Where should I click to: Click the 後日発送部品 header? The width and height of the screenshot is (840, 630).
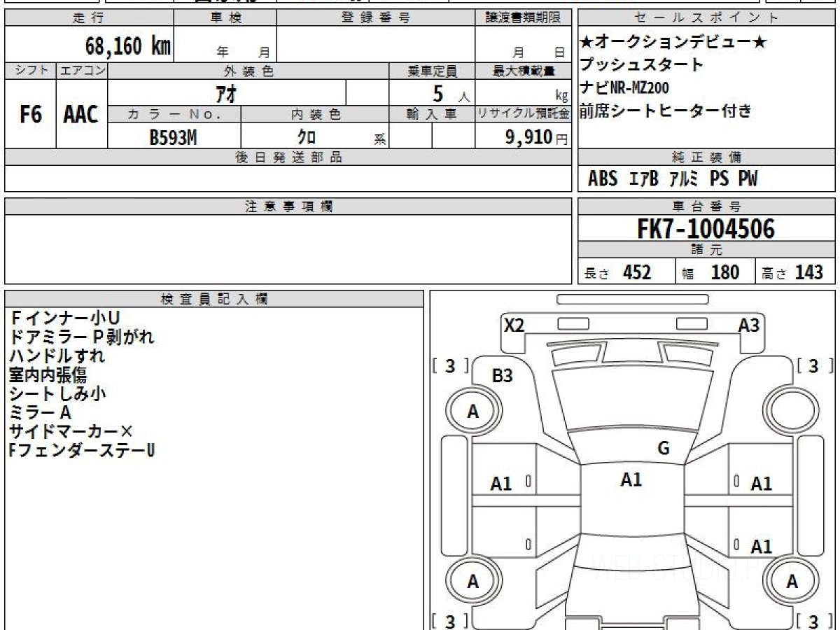tap(288, 157)
